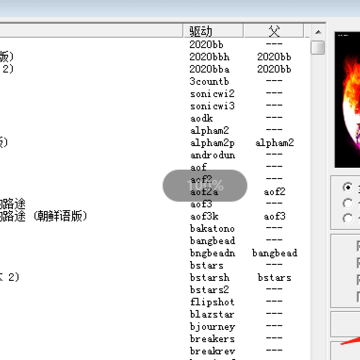Sort the list by the 父 column header
The width and height of the screenshot is (360, 360).
coord(274,31)
